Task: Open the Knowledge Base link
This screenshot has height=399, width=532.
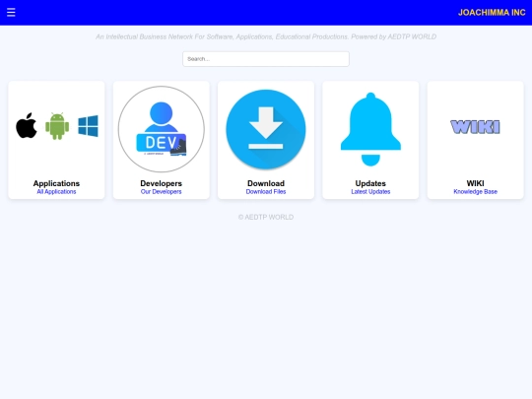Action: coord(475,192)
